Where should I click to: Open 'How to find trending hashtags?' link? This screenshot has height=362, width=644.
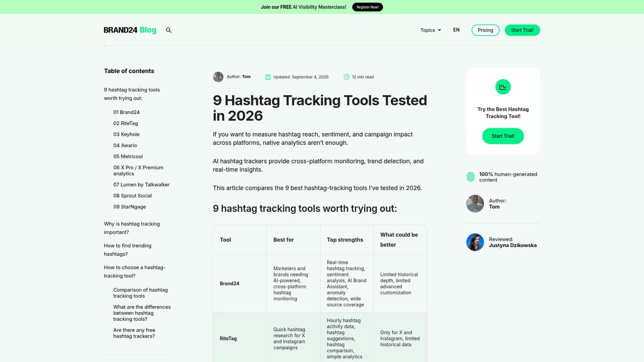[x=128, y=250]
